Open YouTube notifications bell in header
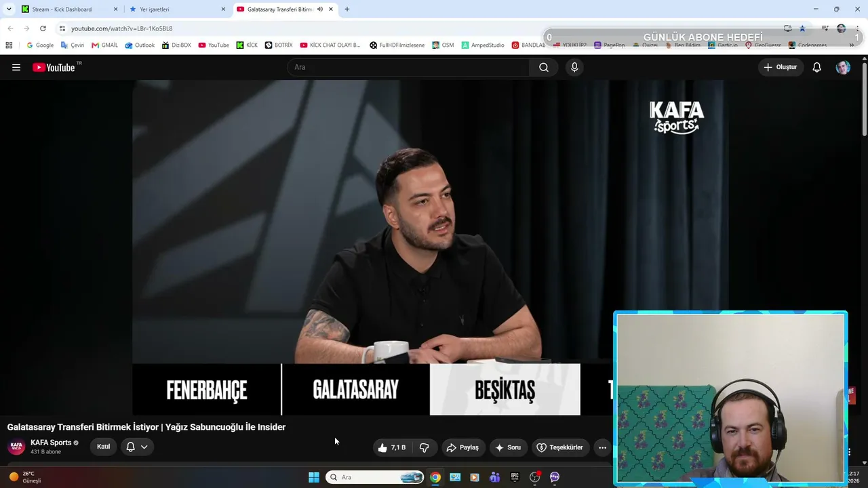The width and height of the screenshot is (868, 488). 817,67
